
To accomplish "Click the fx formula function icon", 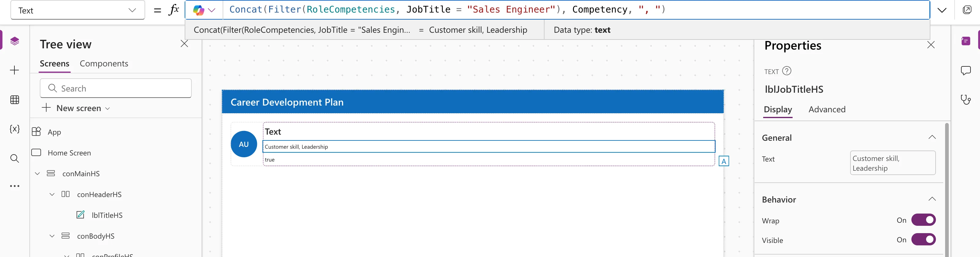I will (174, 10).
